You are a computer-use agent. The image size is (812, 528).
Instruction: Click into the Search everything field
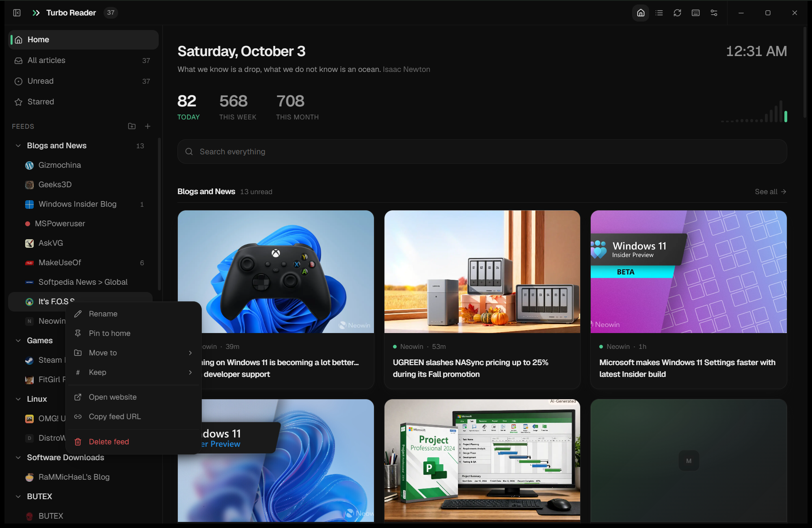pos(482,151)
